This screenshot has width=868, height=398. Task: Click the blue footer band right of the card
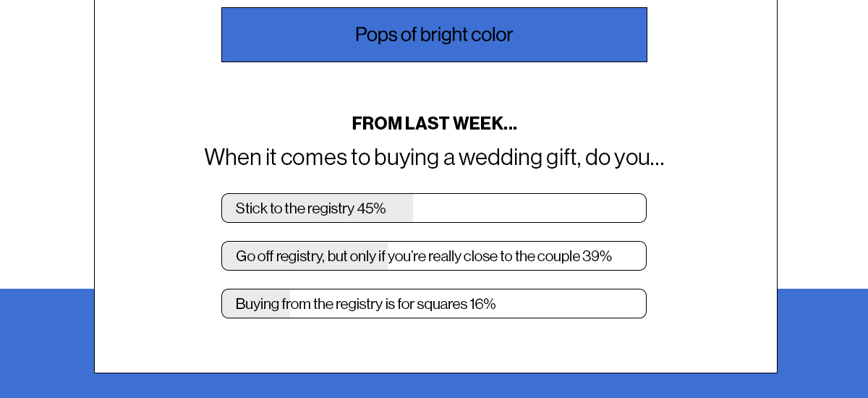click(822, 343)
